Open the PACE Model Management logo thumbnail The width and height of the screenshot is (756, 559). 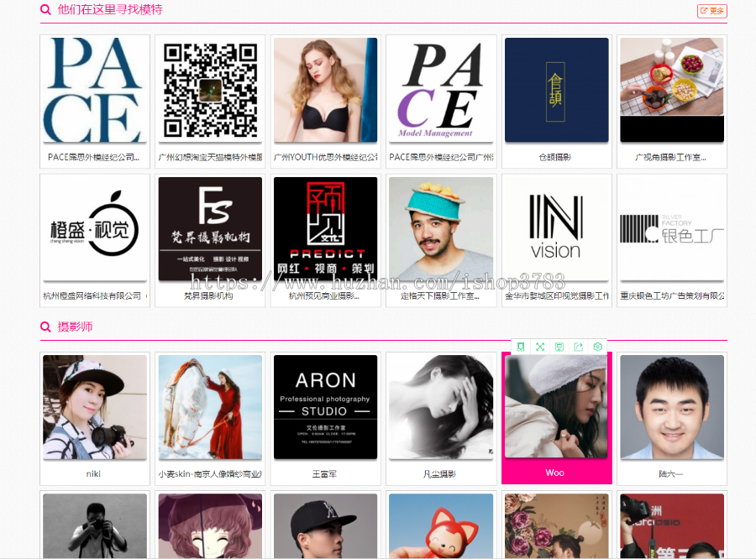click(x=441, y=90)
